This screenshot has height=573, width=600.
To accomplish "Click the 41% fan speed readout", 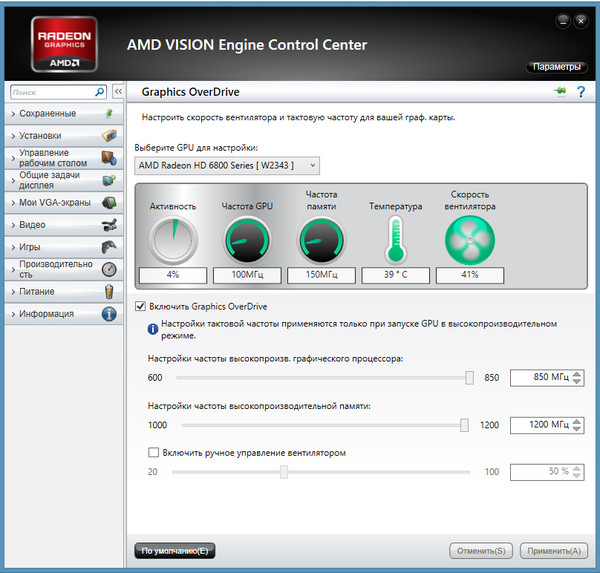I will pos(470,275).
